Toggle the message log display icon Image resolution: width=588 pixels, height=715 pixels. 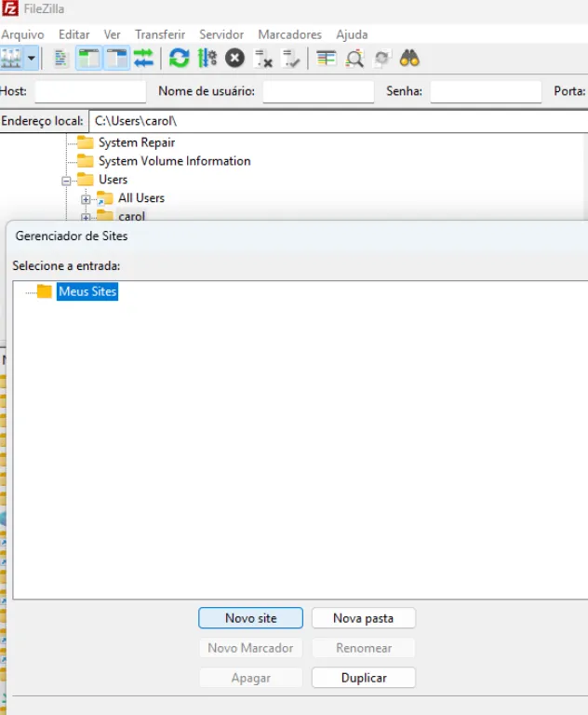click(x=61, y=58)
